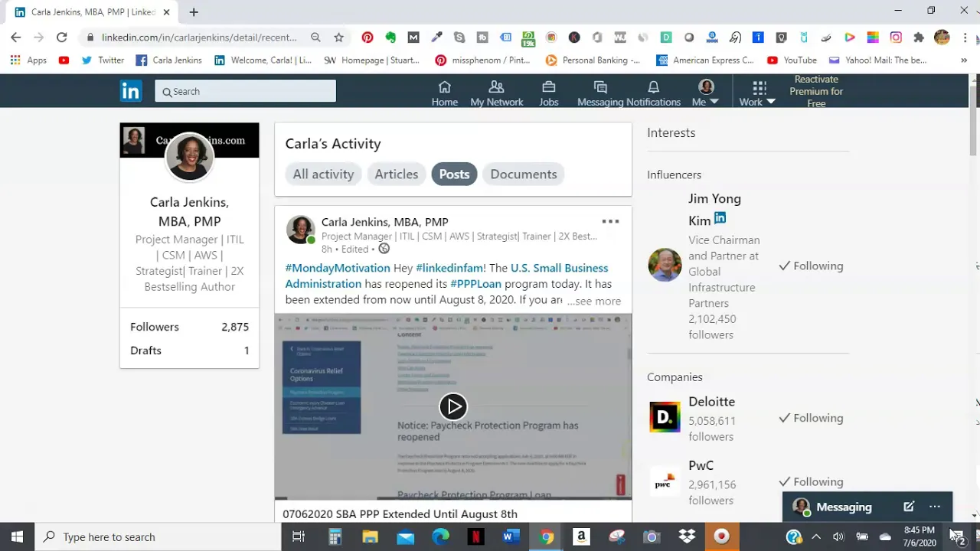Reload the page in Chrome
Viewport: 980px width, 551px height.
click(x=62, y=37)
